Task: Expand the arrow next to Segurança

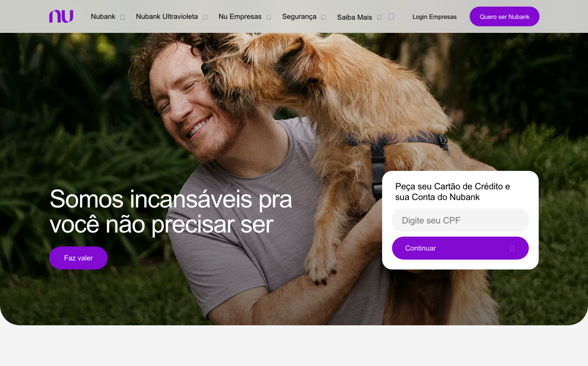Action: [323, 17]
